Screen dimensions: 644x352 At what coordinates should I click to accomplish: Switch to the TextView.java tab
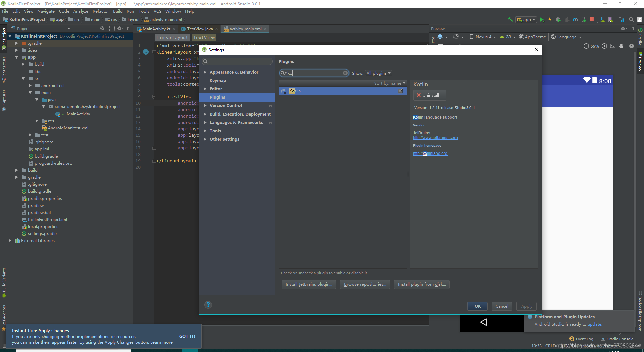[199, 29]
